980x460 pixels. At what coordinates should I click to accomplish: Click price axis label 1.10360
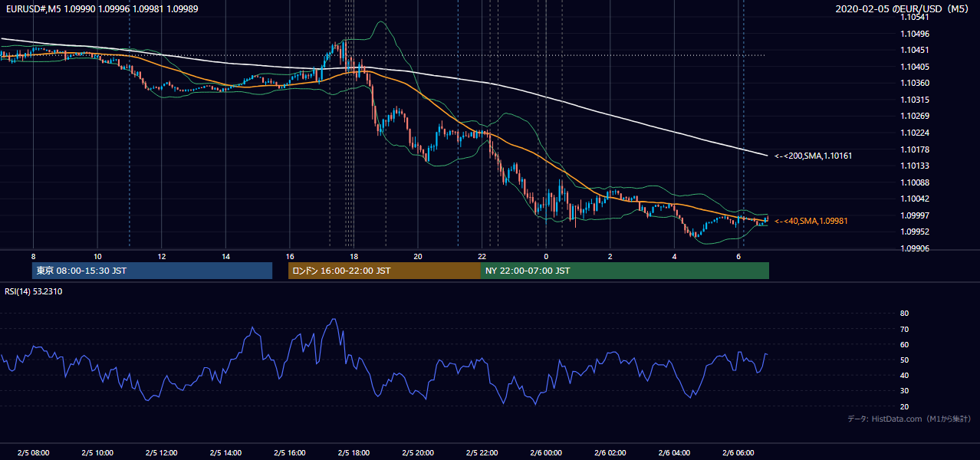pyautogui.click(x=914, y=83)
